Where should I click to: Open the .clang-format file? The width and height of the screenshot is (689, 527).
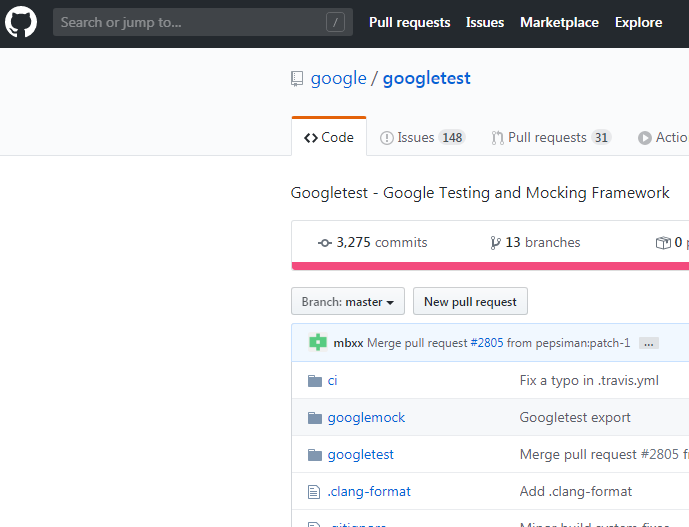[369, 491]
